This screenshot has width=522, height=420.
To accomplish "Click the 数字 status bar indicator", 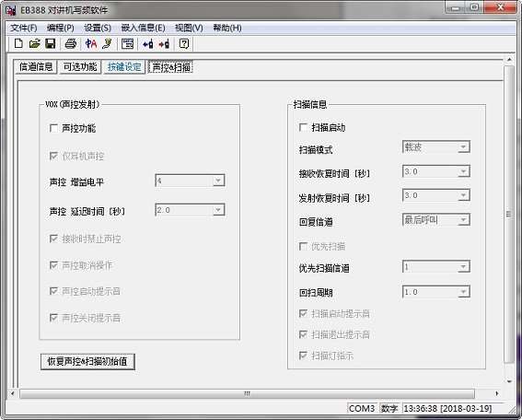I will [389, 408].
